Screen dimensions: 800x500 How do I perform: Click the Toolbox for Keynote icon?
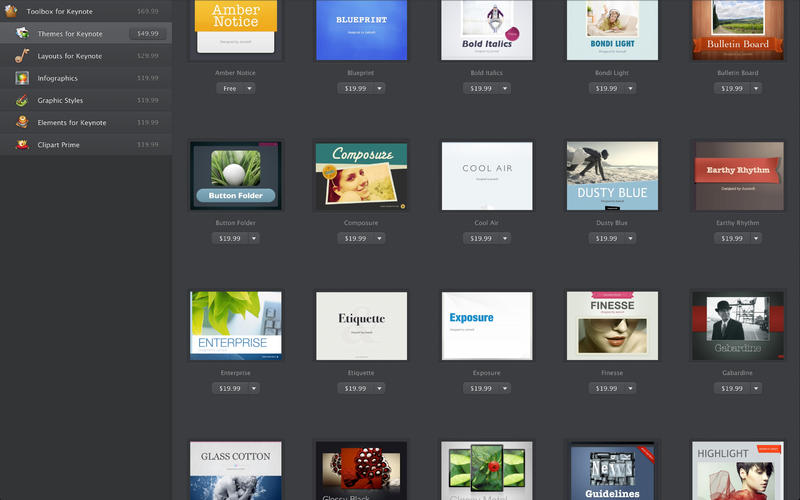click(x=11, y=11)
